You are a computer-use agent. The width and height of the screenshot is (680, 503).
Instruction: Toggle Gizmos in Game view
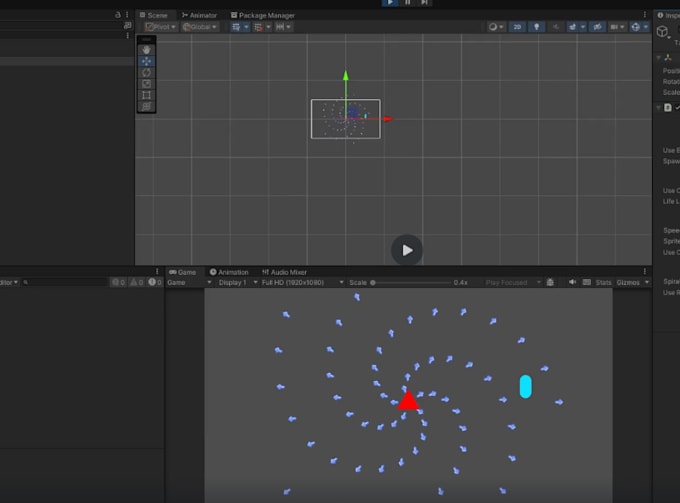click(628, 282)
